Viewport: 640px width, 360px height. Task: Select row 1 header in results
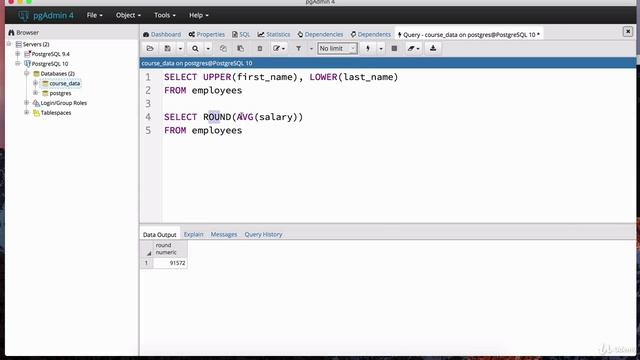coord(147,263)
